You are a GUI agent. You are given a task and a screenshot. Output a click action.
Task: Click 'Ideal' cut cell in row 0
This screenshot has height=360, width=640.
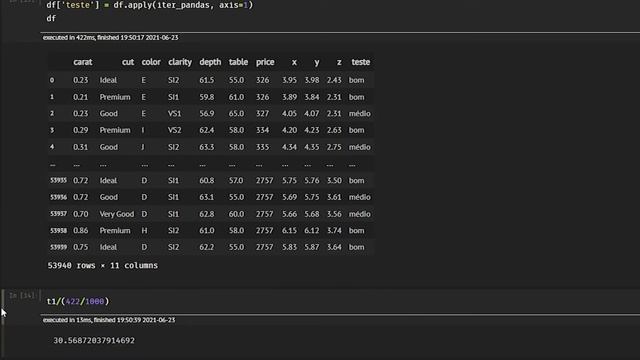[x=108, y=80]
